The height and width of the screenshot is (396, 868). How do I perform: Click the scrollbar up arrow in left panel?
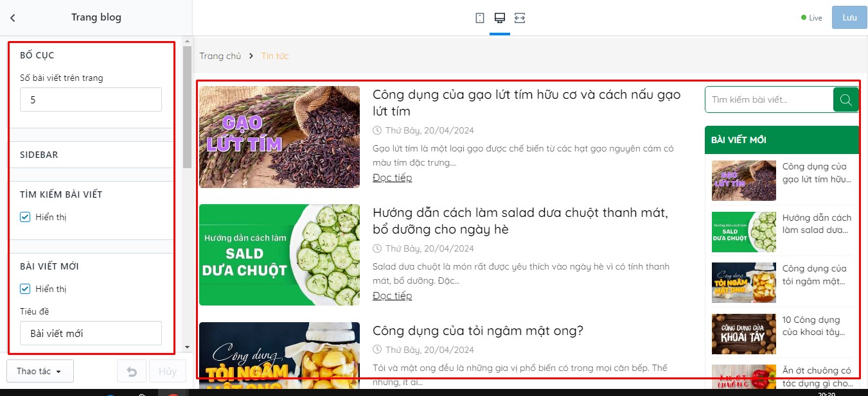[x=187, y=41]
